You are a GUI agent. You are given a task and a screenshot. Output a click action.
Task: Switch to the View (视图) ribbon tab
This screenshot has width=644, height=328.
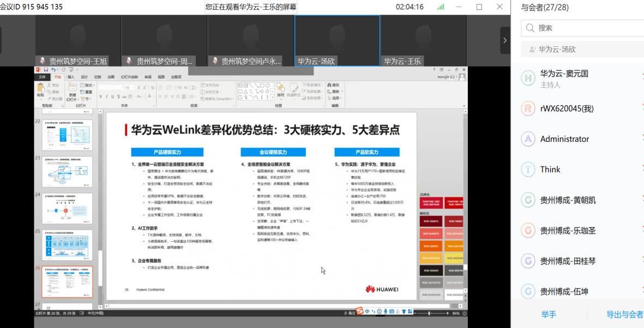[161, 77]
